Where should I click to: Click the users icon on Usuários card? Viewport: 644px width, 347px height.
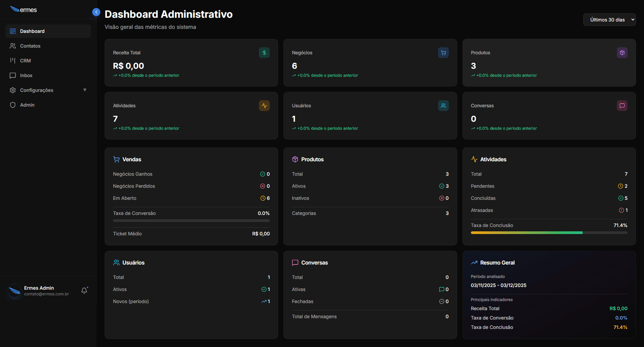pyautogui.click(x=443, y=106)
